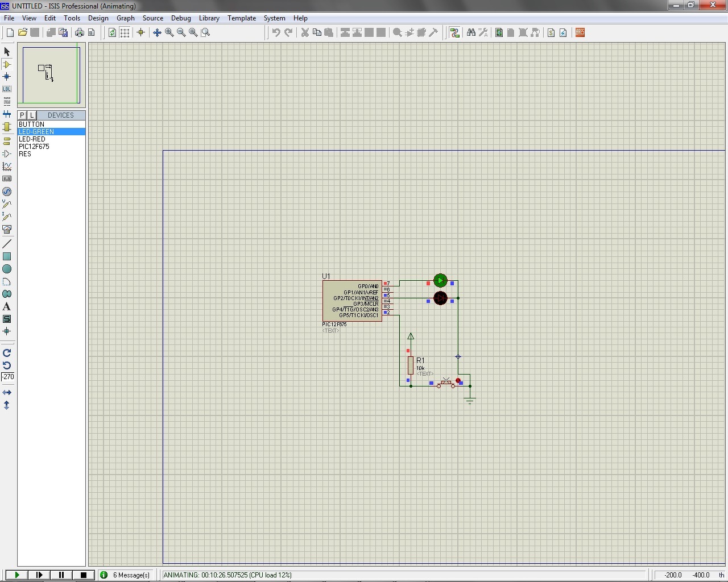The width and height of the screenshot is (728, 582).
Task: Open the Template menu
Action: (242, 18)
